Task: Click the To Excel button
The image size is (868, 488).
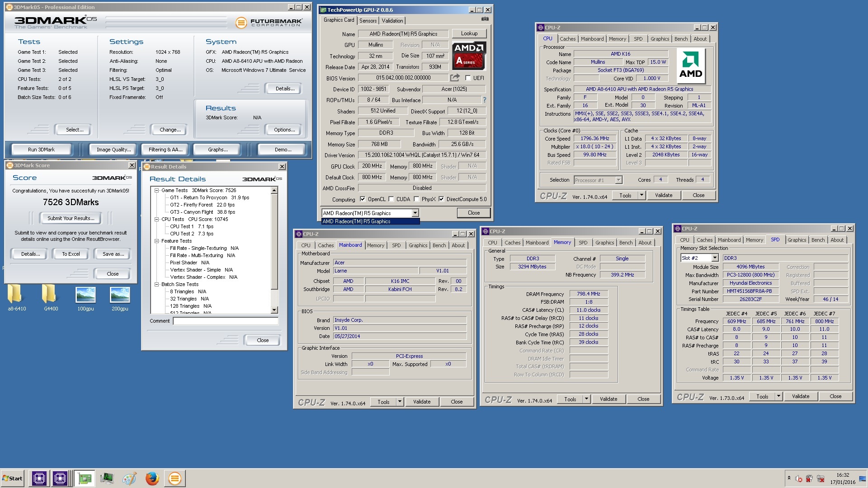Action: [x=71, y=253]
